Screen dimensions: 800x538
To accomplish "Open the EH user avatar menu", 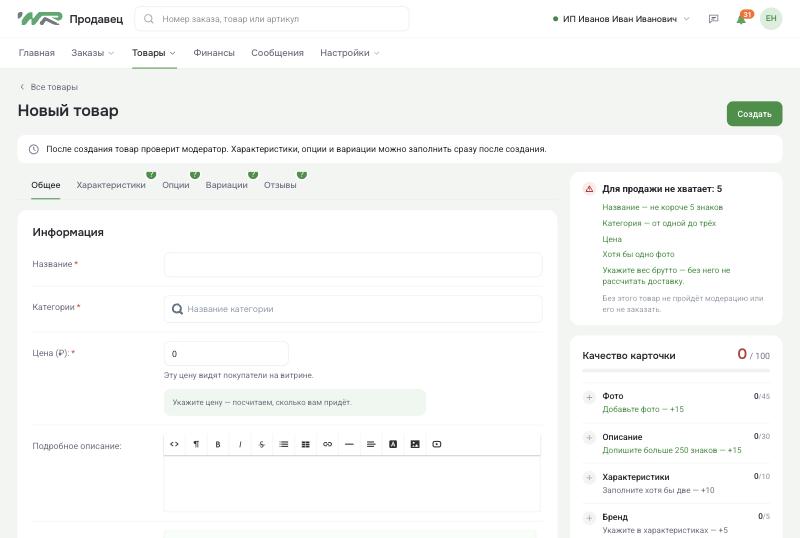I will (x=771, y=18).
